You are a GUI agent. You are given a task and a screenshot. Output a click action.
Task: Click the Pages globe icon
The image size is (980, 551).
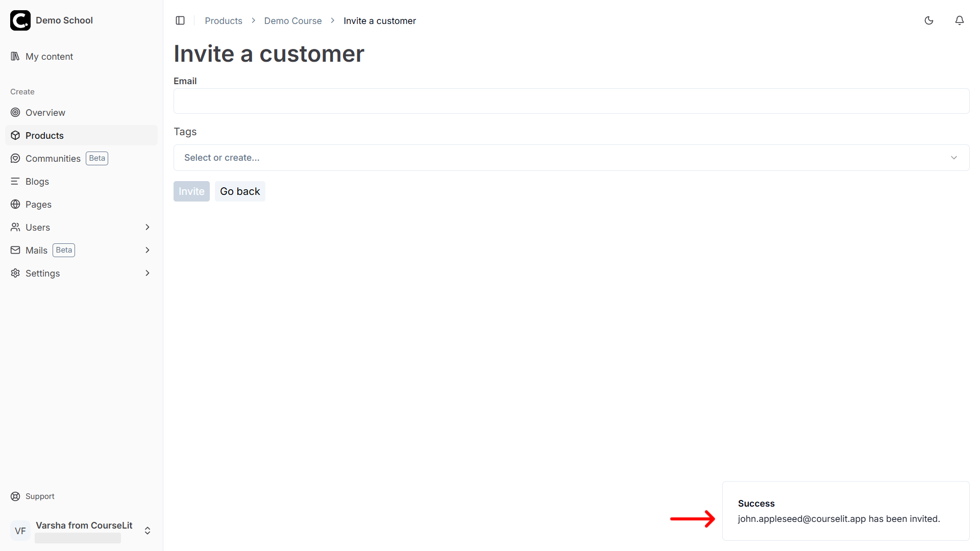point(15,204)
